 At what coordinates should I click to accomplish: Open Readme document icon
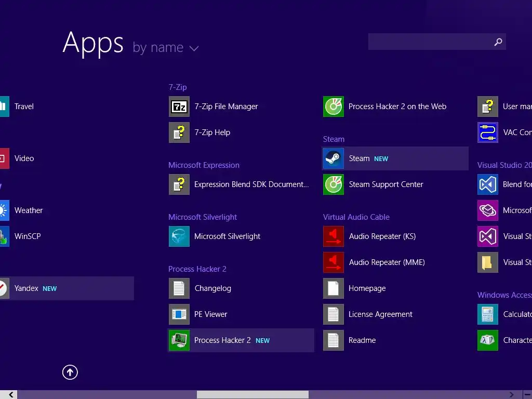click(x=334, y=340)
